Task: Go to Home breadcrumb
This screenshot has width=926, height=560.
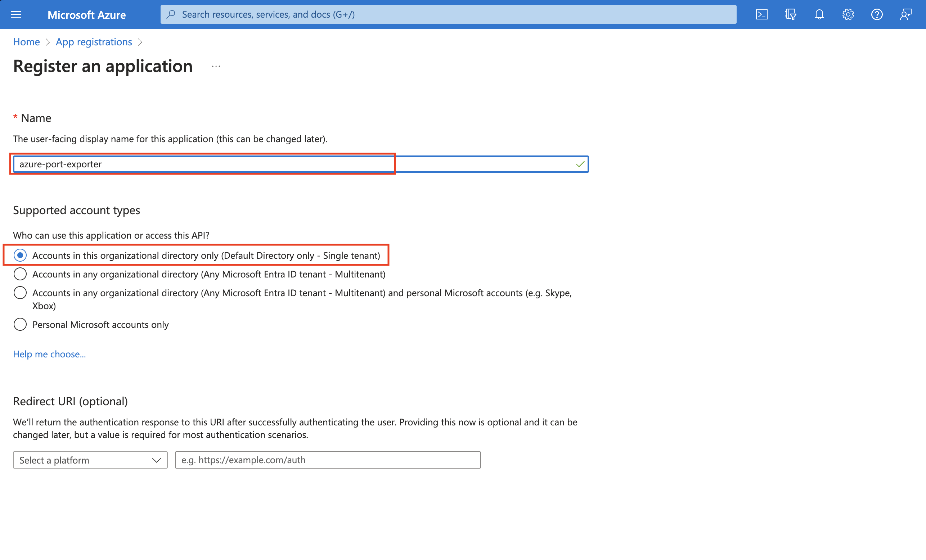Action: click(26, 42)
